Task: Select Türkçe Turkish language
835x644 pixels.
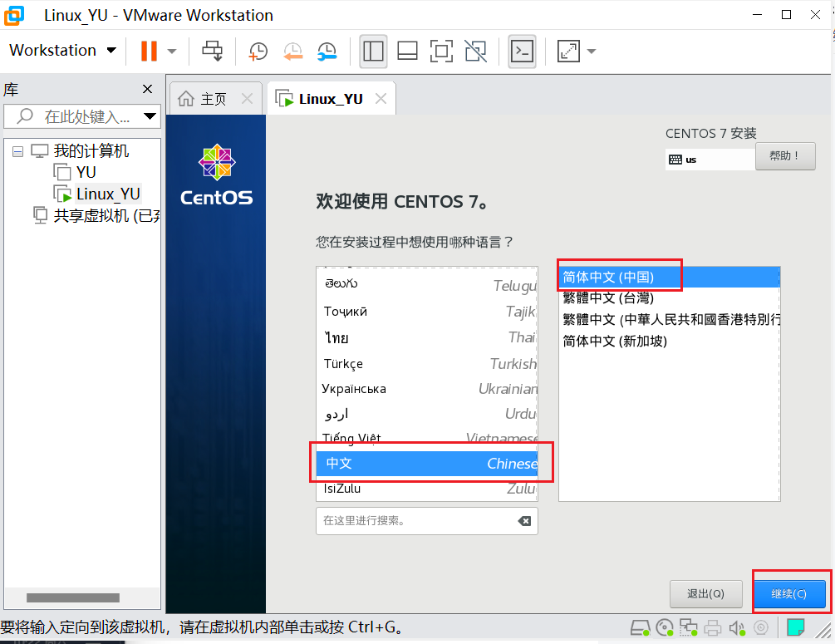Action: (x=427, y=363)
